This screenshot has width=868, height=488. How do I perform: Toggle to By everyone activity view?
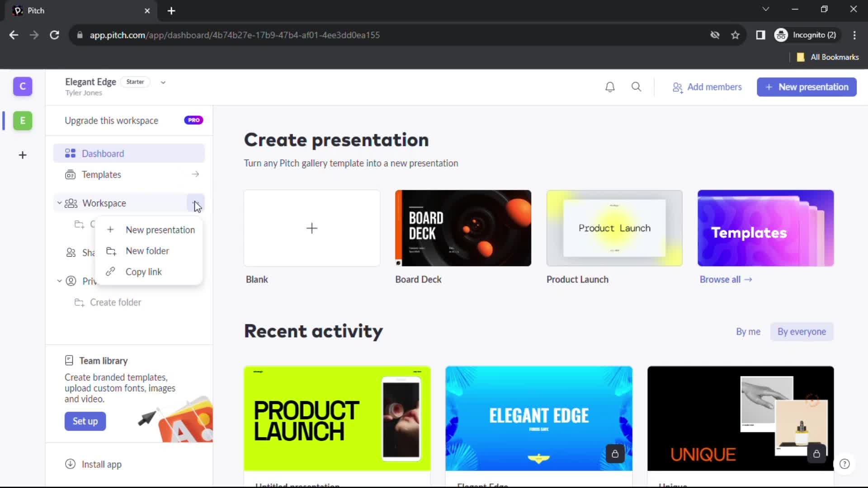click(802, 332)
